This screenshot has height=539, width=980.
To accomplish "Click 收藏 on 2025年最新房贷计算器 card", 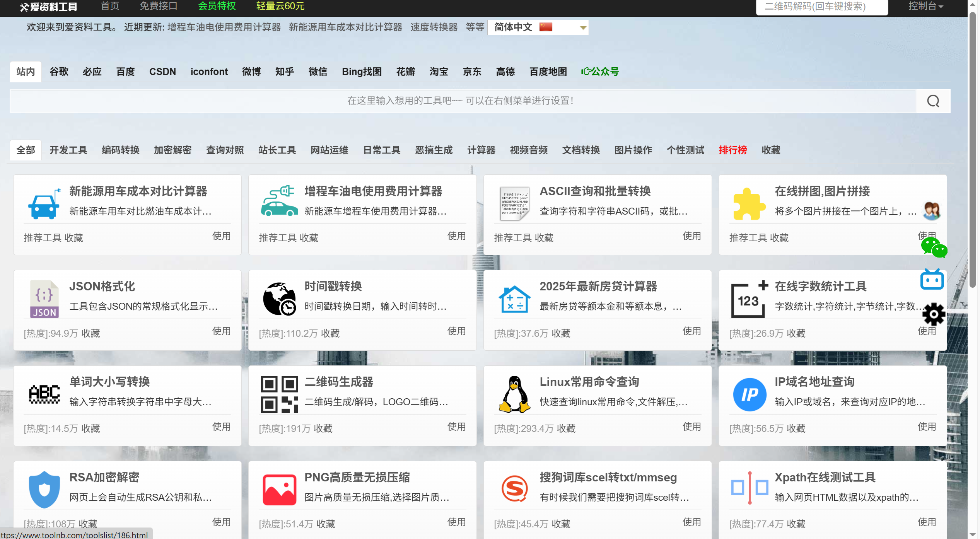I will coord(561,333).
